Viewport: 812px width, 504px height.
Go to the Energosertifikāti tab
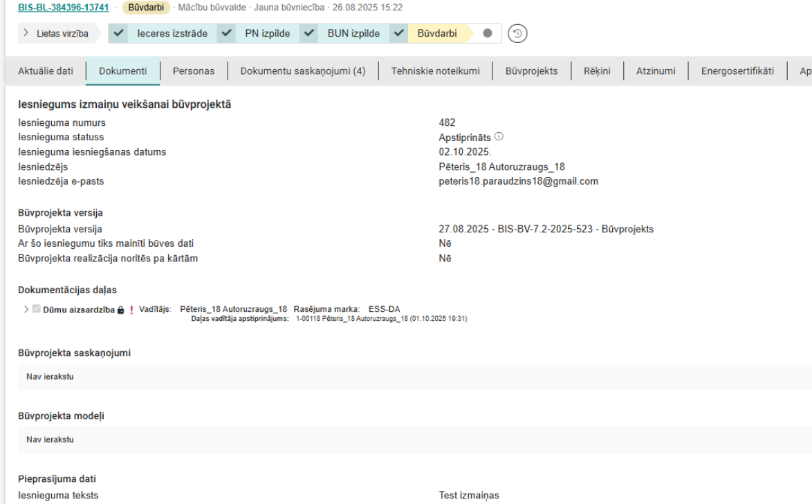(737, 71)
